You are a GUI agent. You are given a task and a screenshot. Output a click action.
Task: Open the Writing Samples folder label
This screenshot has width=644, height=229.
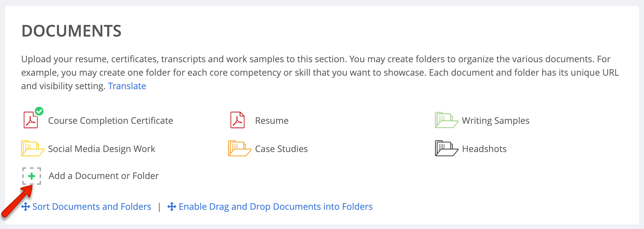tap(495, 121)
